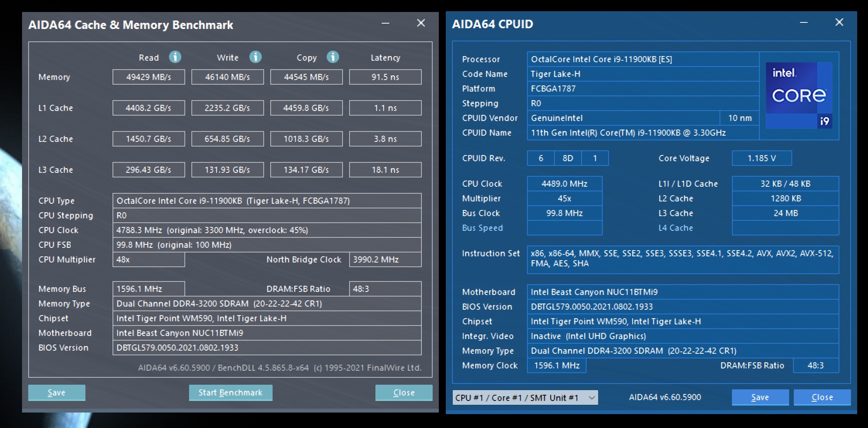Viewport: 868px width, 428px height.
Task: Click the Motherboard field in Benchmark window
Action: [x=267, y=333]
